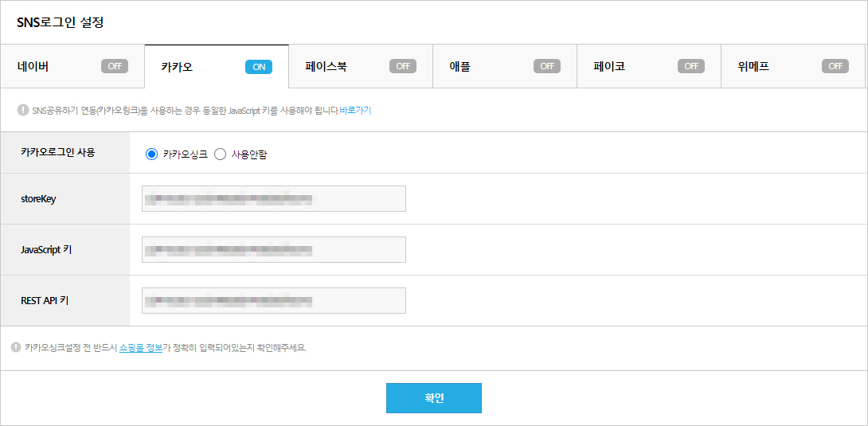The image size is (868, 426).
Task: Click the 페이스북 OFF switch
Action: point(403,66)
